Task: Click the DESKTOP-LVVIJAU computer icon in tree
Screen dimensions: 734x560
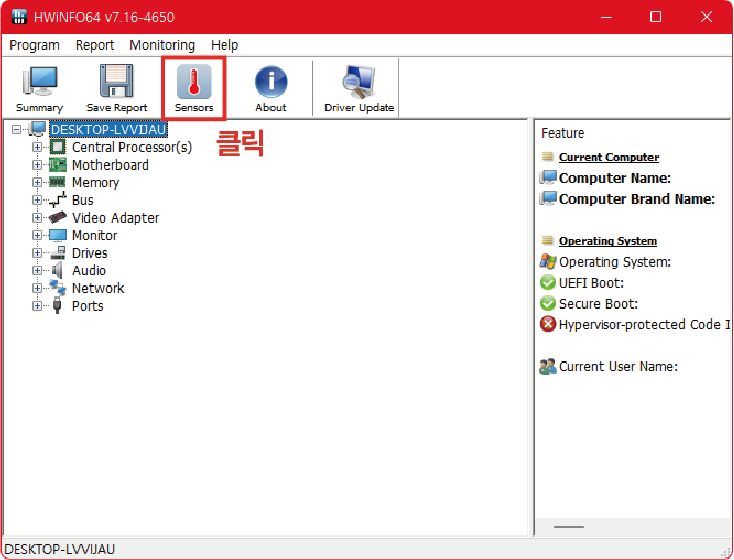Action: [x=37, y=129]
